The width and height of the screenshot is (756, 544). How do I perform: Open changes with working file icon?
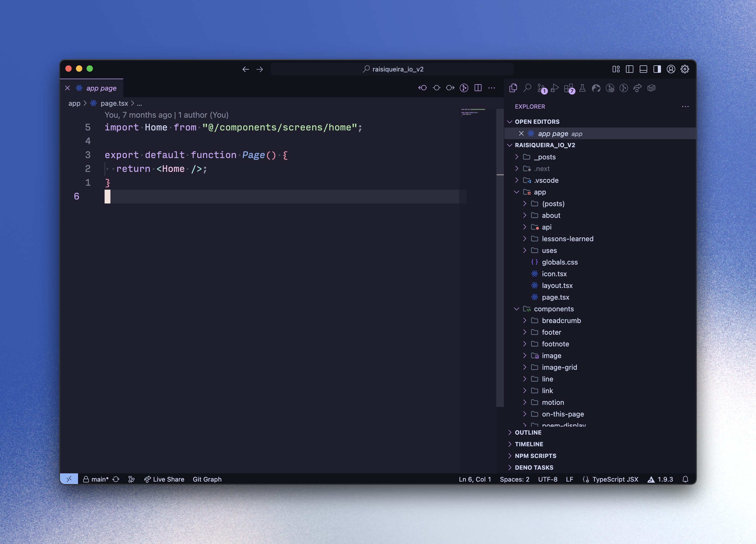pyautogui.click(x=436, y=88)
